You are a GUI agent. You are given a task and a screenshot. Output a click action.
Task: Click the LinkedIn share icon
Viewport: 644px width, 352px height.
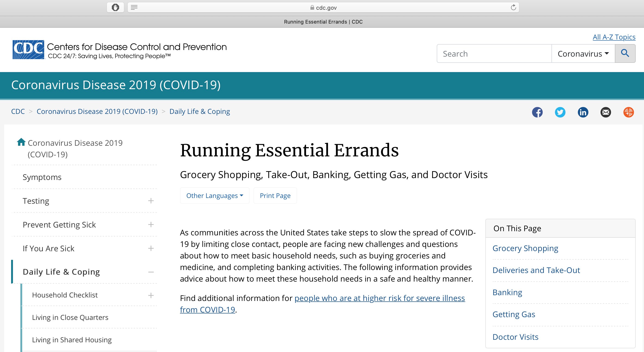(x=583, y=112)
